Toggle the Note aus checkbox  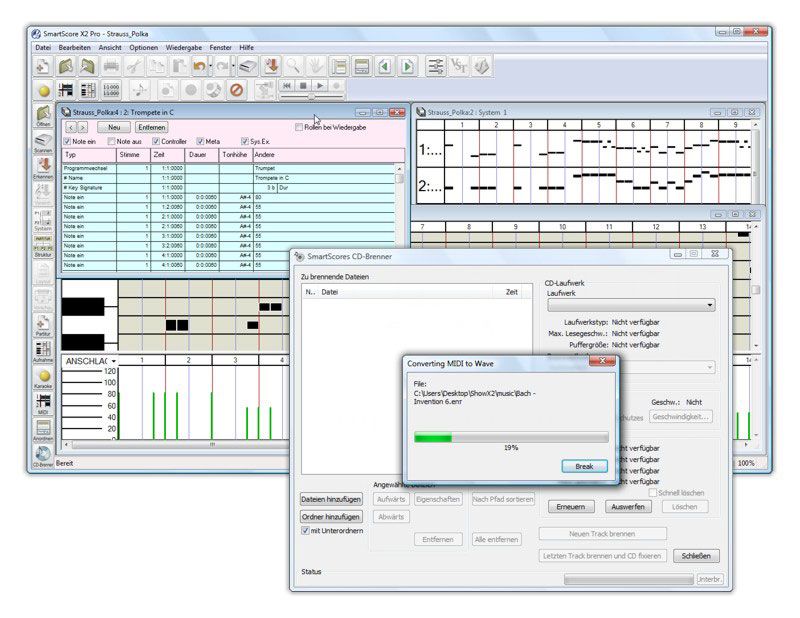pos(111,141)
